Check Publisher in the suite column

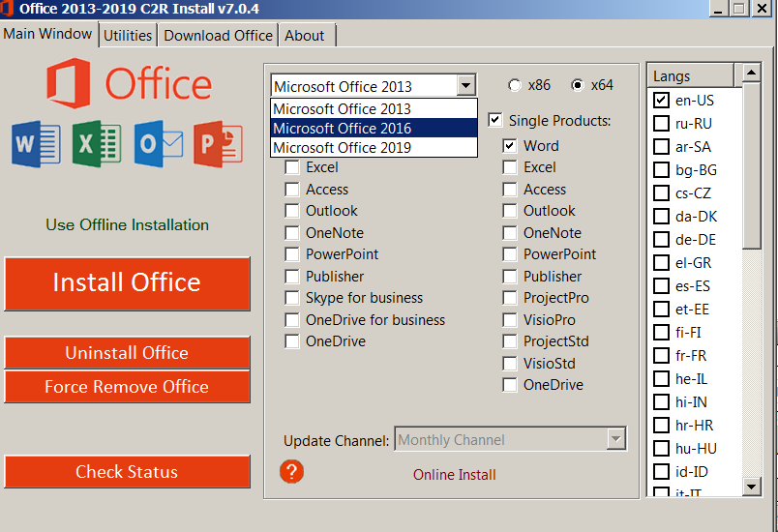coord(292,277)
